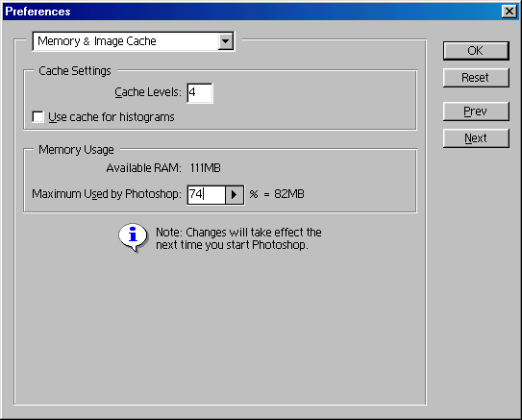
Task: Expand the Memory & Image Cache dropdown arrow
Action: pos(226,41)
